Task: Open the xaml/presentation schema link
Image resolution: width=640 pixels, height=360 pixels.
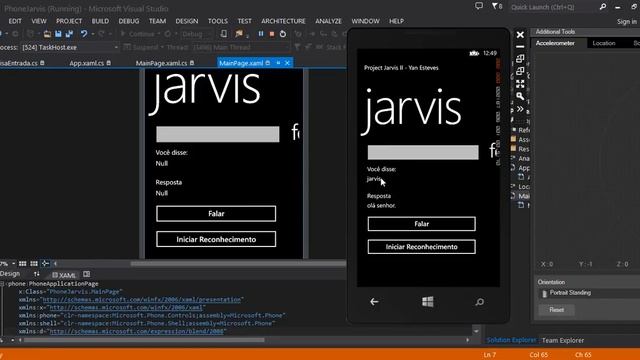Action: (x=141, y=300)
